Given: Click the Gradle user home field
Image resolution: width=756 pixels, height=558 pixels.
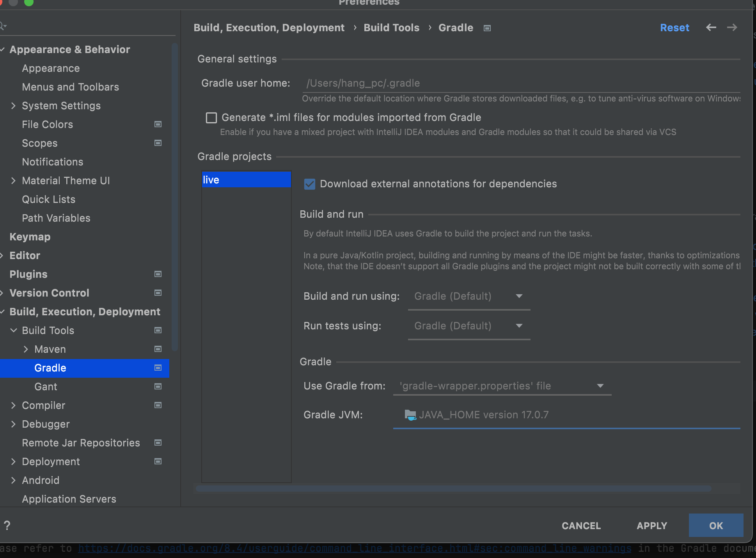Looking at the screenshot, I should (521, 83).
